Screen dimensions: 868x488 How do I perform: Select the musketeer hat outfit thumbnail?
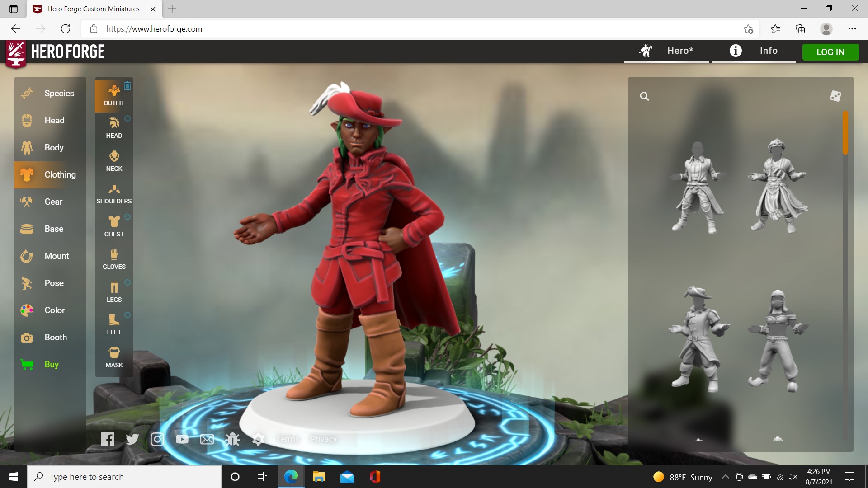[699, 339]
